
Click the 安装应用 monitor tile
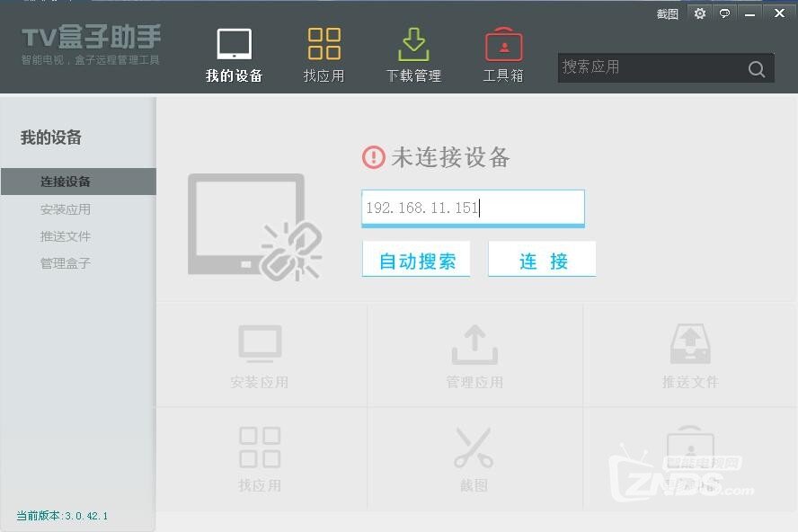[260, 357]
